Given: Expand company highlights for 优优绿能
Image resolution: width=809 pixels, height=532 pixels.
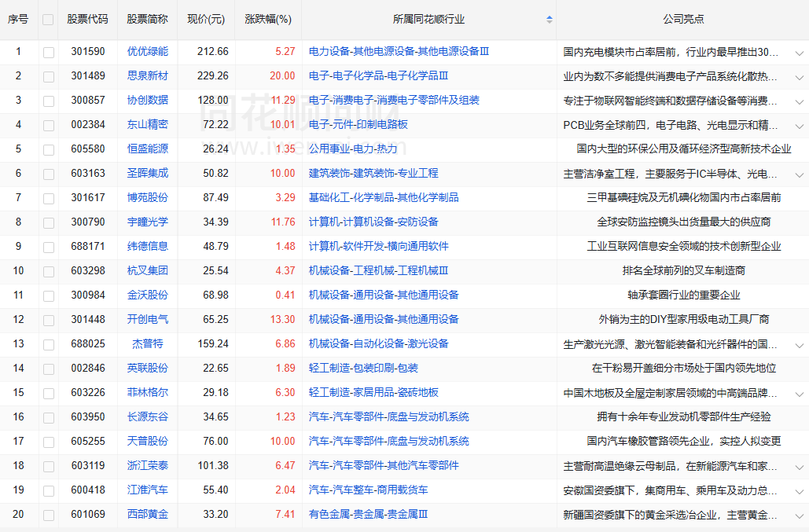Looking at the screenshot, I should click(799, 53).
